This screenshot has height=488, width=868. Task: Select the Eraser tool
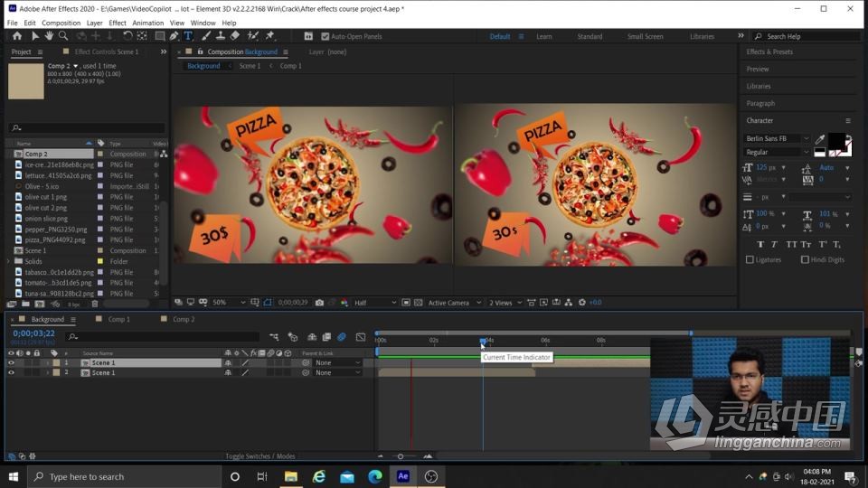pos(235,36)
